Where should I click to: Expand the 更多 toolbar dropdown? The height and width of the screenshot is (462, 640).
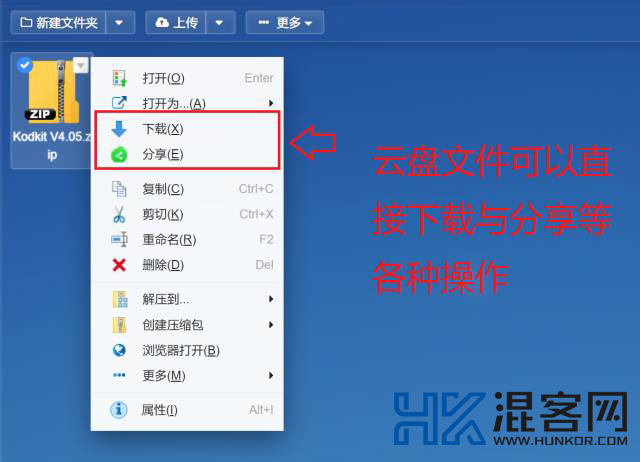click(x=285, y=22)
